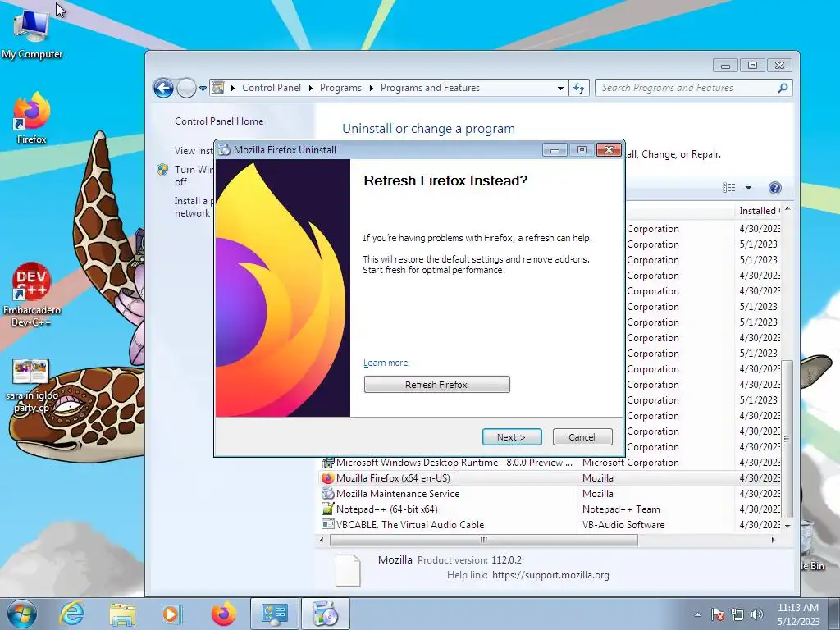The height and width of the screenshot is (630, 840).
Task: Close the Mozilla Firefox Uninstall dialog
Action: tap(609, 150)
